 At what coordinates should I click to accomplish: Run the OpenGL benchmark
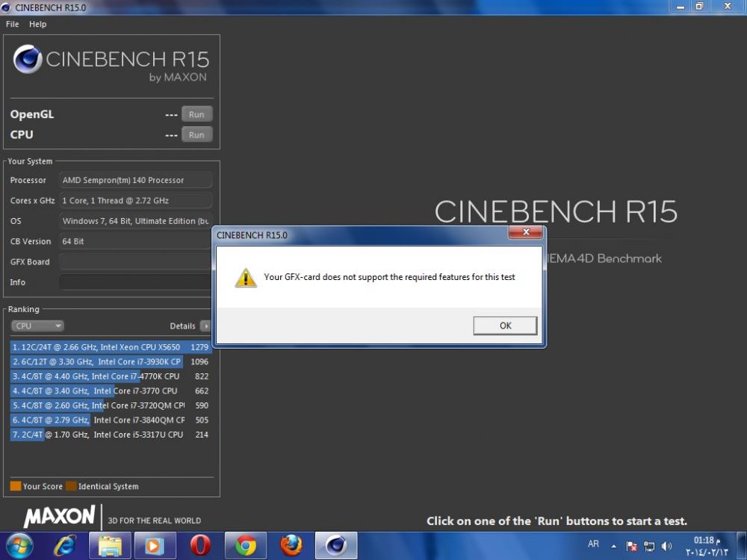(x=196, y=114)
